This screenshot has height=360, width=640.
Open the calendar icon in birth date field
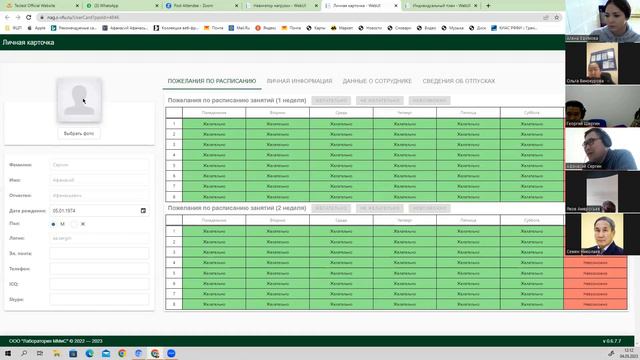(x=143, y=211)
